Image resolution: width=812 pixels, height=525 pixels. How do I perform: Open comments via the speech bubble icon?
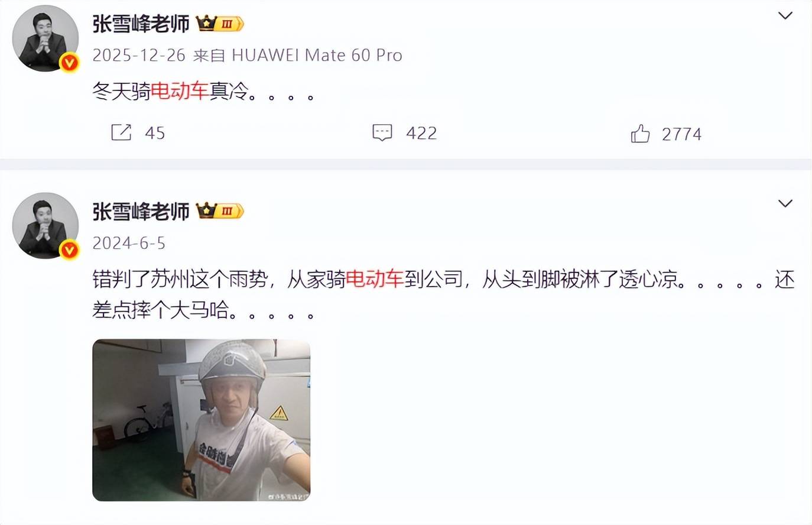coord(382,132)
